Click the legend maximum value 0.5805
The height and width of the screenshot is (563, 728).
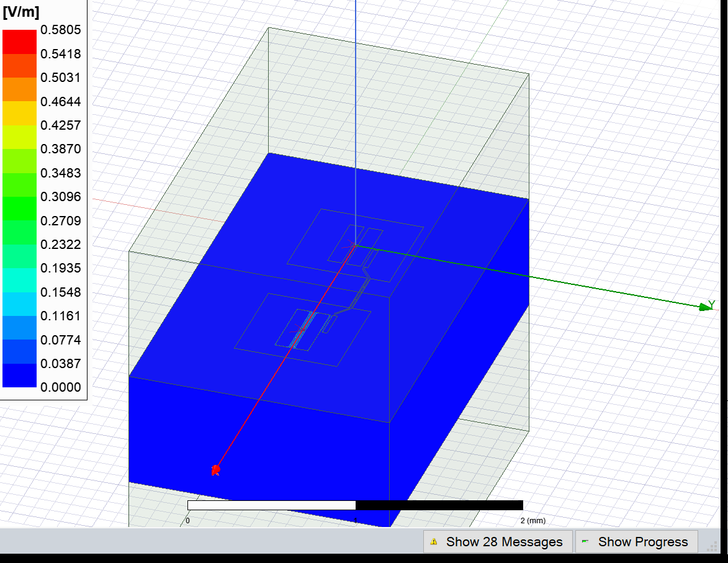coord(60,30)
